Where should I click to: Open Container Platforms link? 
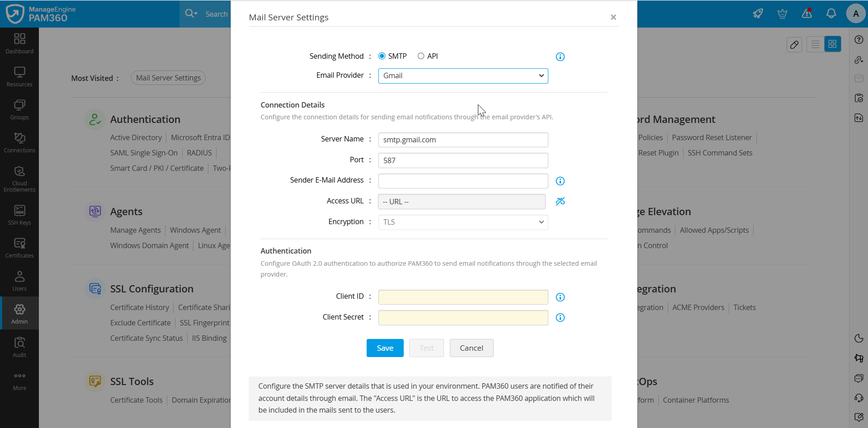click(696, 400)
